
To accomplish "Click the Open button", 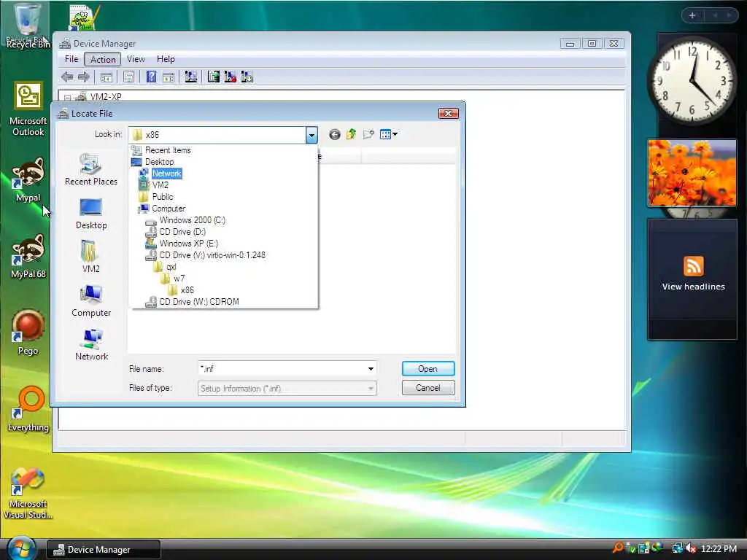I will 427,368.
